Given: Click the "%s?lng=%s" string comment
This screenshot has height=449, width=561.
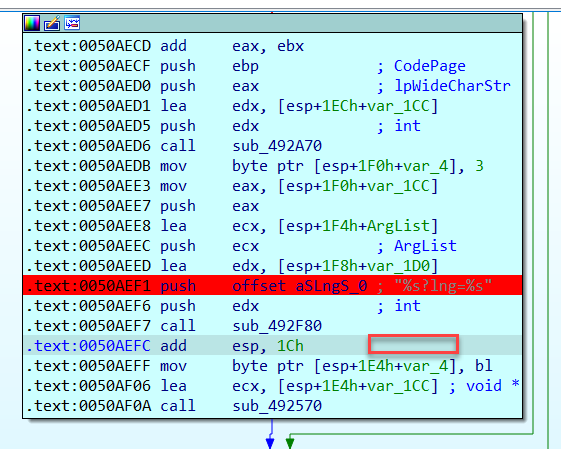Looking at the screenshot, I should tap(443, 286).
